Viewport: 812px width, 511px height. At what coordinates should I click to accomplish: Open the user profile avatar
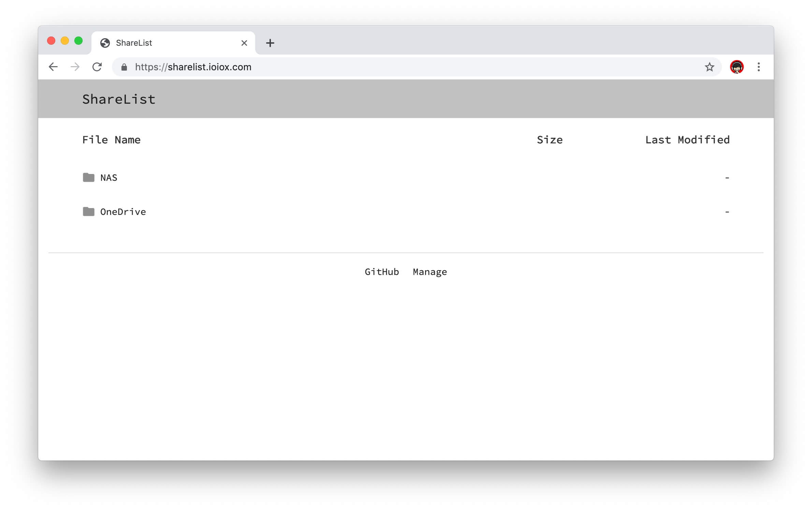pyautogui.click(x=737, y=67)
